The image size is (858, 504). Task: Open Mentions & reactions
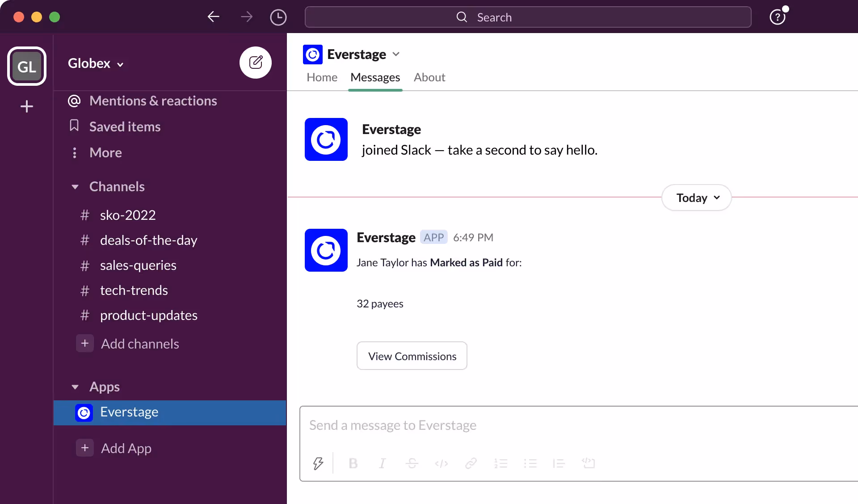(x=153, y=101)
